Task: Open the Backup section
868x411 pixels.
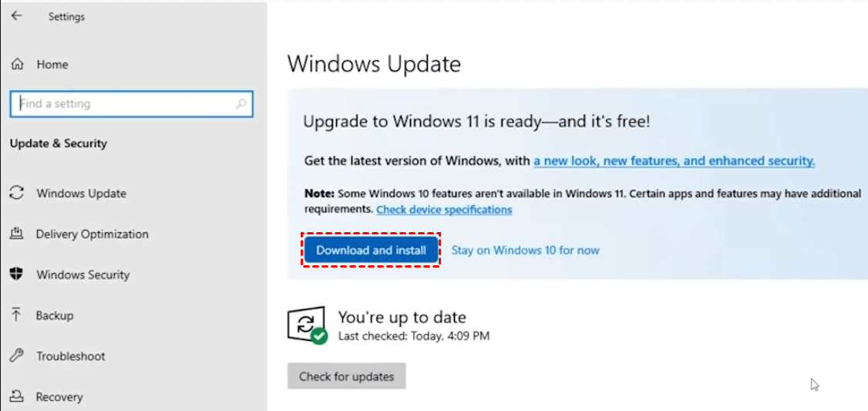Action: point(55,315)
